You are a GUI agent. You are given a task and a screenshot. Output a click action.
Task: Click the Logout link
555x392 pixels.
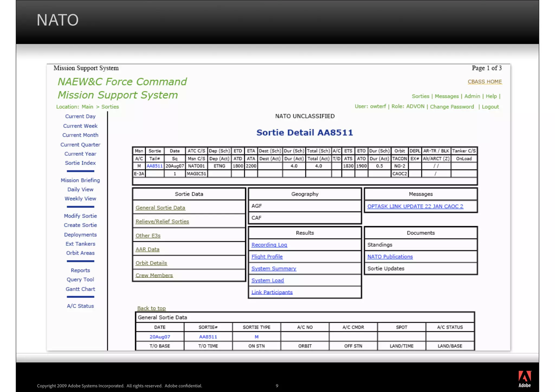coord(490,107)
